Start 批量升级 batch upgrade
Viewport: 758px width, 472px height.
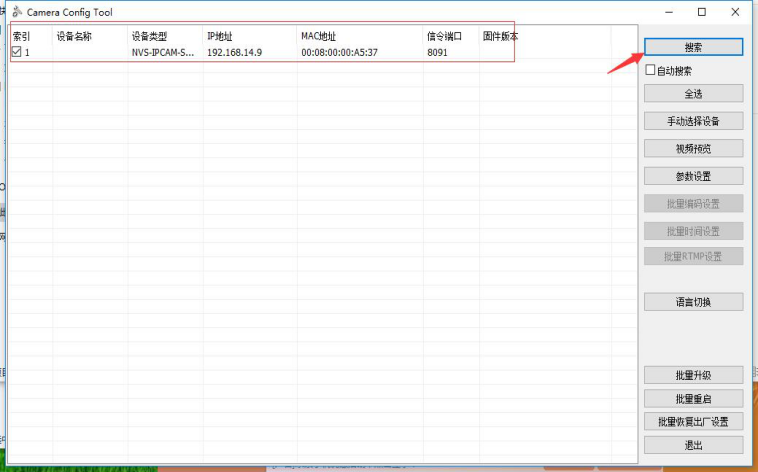point(693,375)
